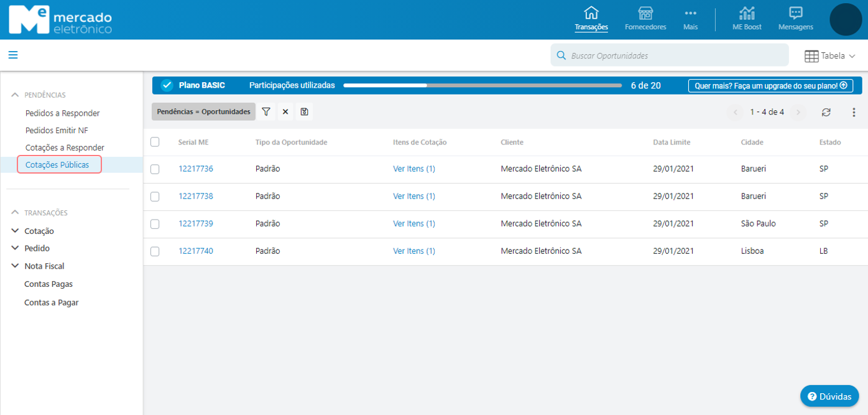The height and width of the screenshot is (415, 868).
Task: Save the current filter with disk icon
Action: (304, 111)
